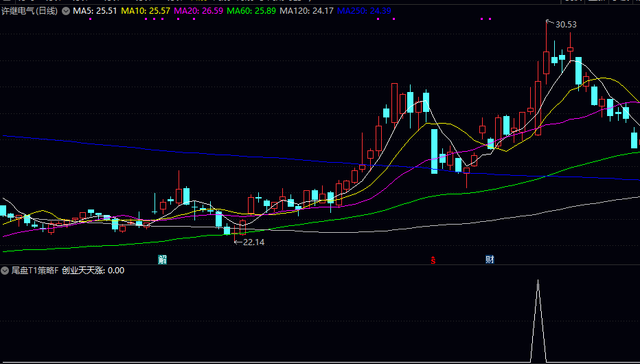Click the 财 financial report marker icon
Viewport: 640px width, 364px height.
(490, 260)
